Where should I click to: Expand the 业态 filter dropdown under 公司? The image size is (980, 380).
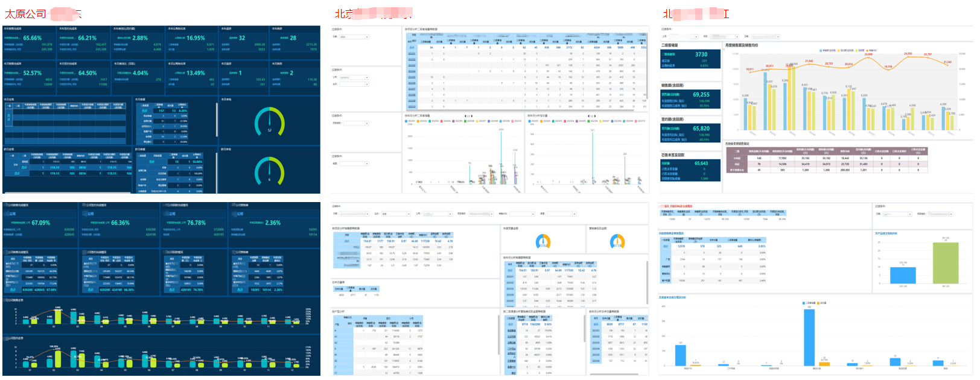[x=354, y=84]
